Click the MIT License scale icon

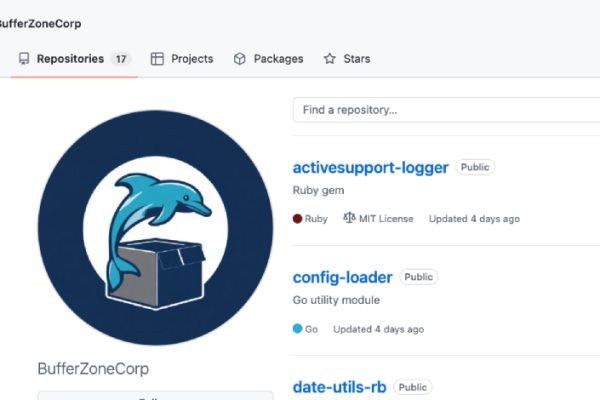point(349,218)
